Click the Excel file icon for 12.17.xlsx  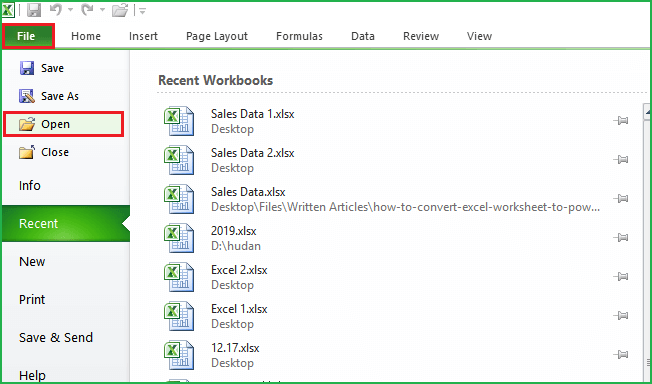coord(179,355)
